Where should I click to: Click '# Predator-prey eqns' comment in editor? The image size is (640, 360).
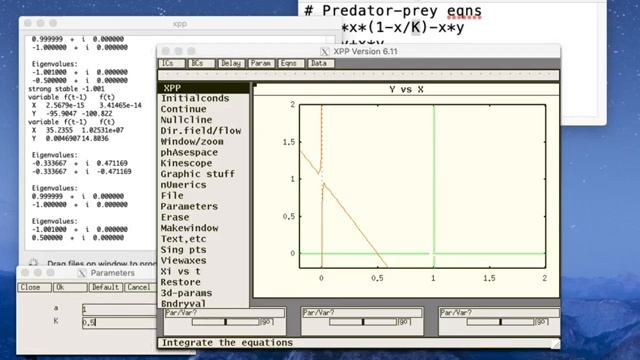pos(393,11)
